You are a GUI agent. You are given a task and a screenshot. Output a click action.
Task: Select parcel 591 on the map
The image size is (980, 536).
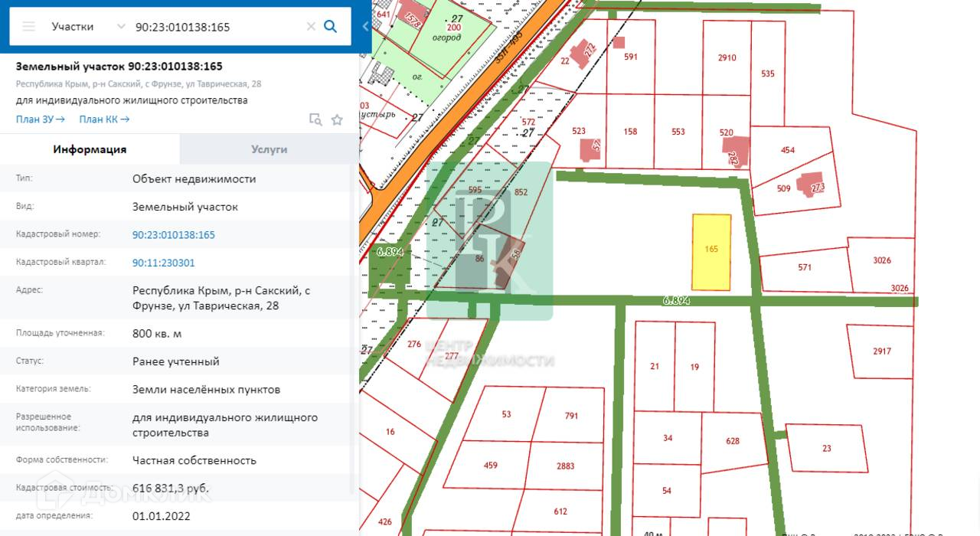click(631, 57)
